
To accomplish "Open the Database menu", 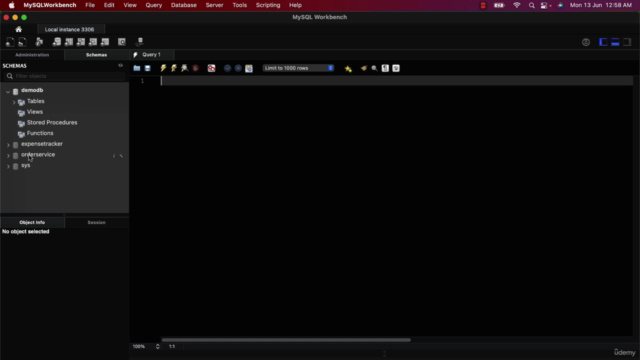I will [184, 5].
